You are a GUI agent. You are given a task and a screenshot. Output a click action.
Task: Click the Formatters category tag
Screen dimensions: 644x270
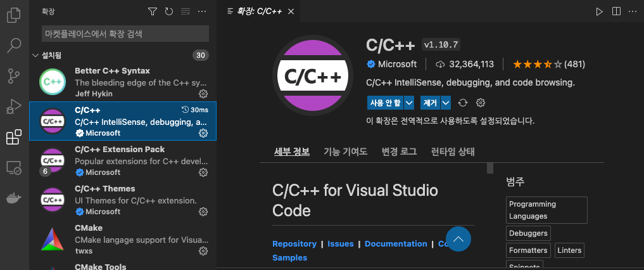[x=528, y=250]
